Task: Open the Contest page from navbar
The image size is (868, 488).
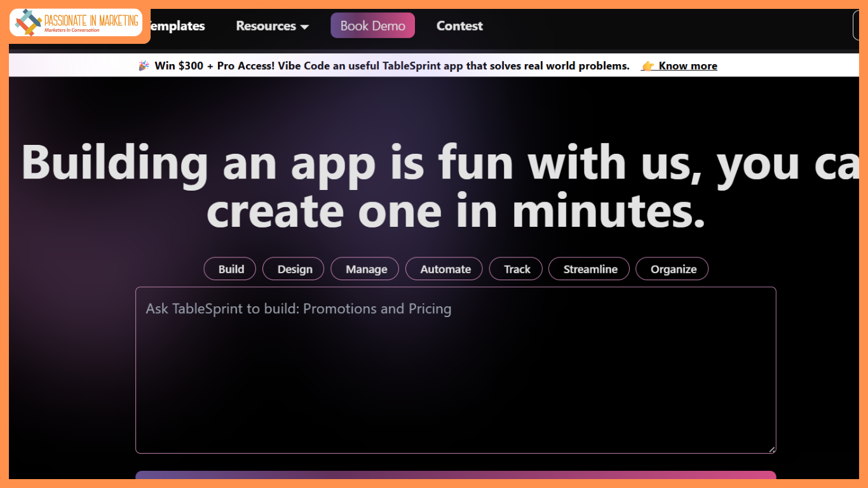Action: point(459,26)
